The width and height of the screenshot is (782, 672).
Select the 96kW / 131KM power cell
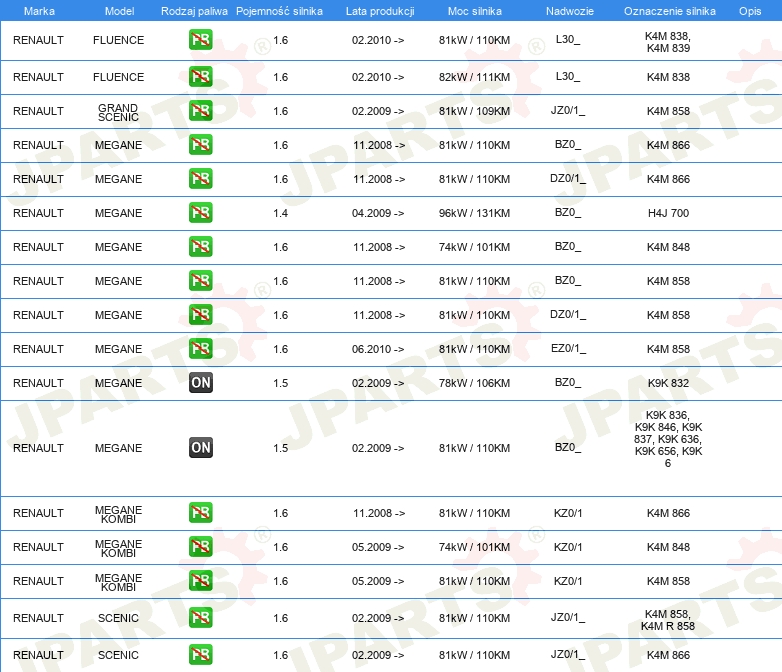[474, 213]
